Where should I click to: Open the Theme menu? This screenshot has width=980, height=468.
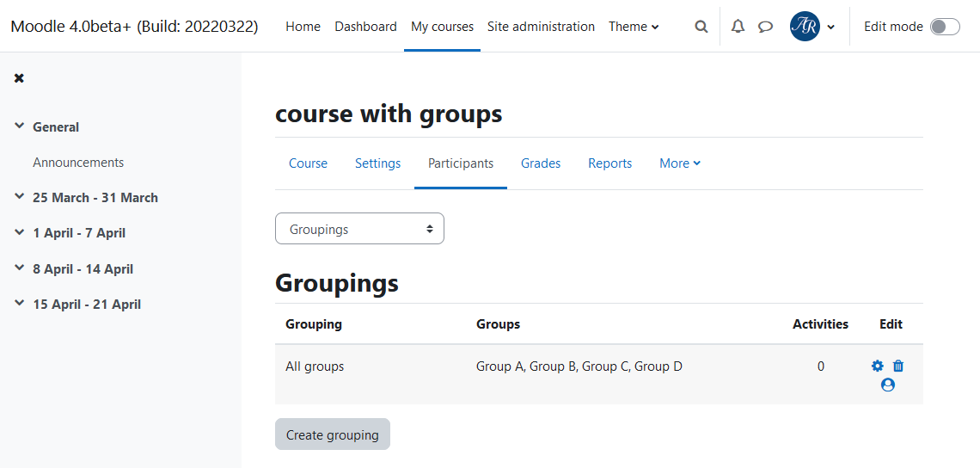(634, 27)
